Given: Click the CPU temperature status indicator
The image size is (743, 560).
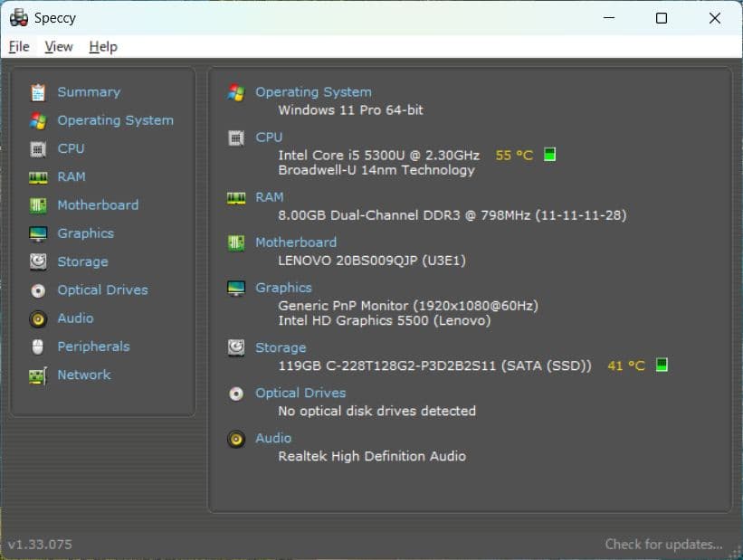Looking at the screenshot, I should [548, 154].
